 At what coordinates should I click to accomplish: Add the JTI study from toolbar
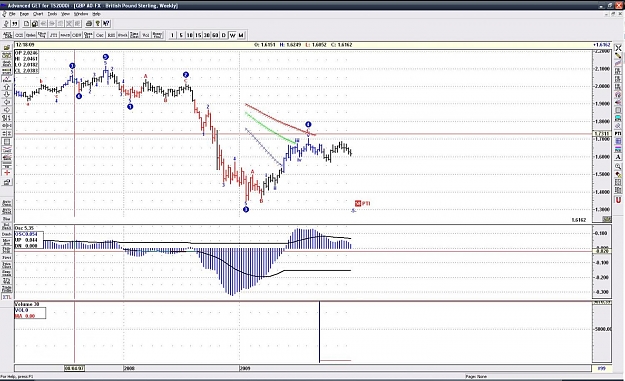tap(53, 35)
